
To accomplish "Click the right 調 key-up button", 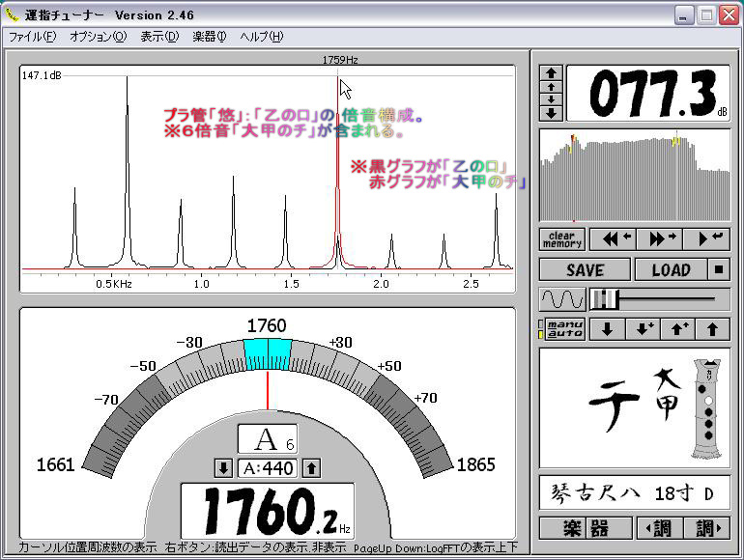I will (x=707, y=528).
